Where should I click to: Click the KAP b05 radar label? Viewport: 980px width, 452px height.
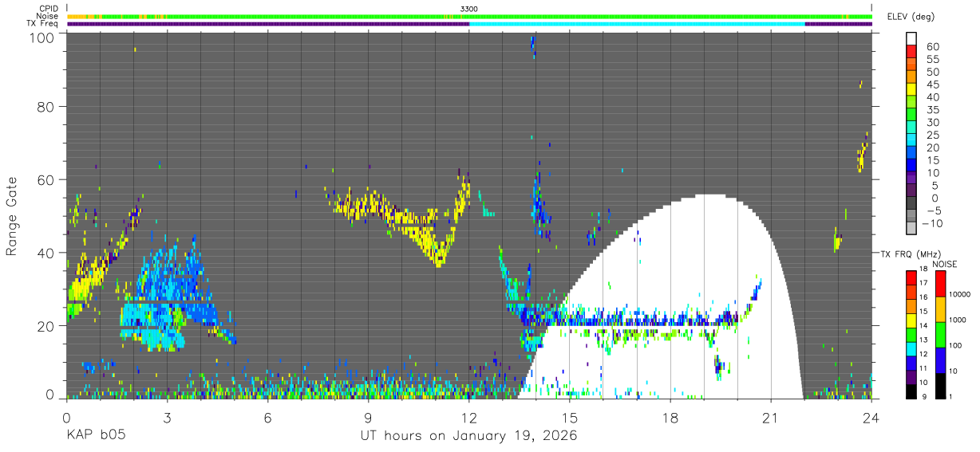[95, 436]
